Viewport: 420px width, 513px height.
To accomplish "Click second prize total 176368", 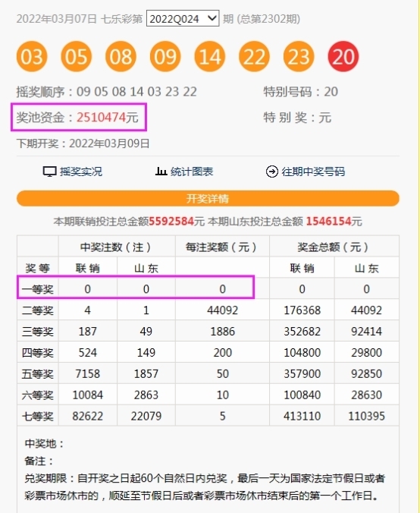I will 302,310.
